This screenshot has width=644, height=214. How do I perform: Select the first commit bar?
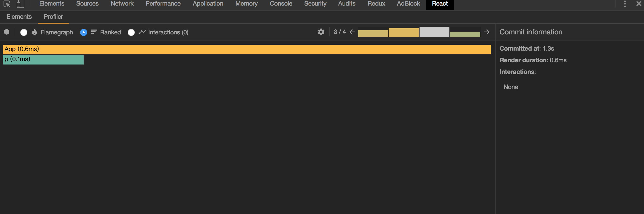[373, 33]
